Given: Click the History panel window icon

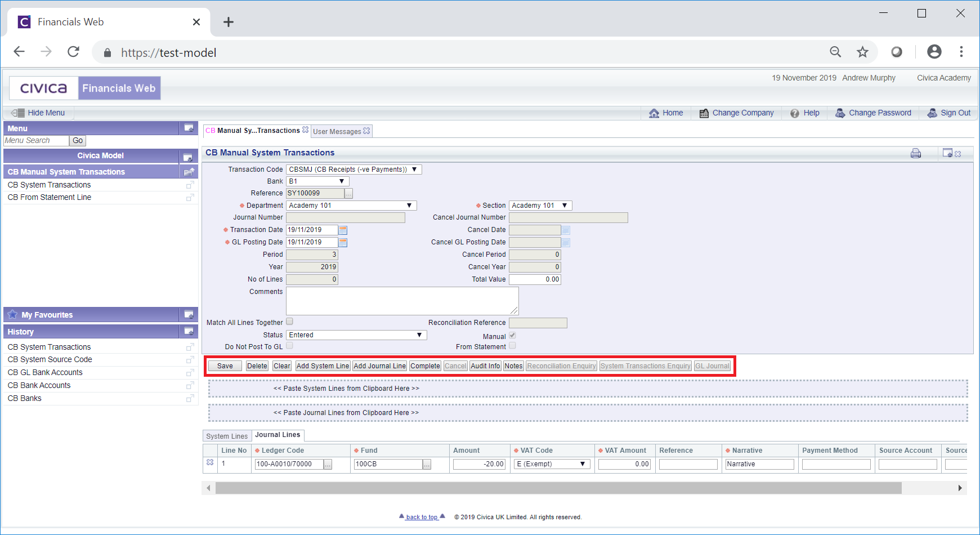Looking at the screenshot, I should [189, 332].
